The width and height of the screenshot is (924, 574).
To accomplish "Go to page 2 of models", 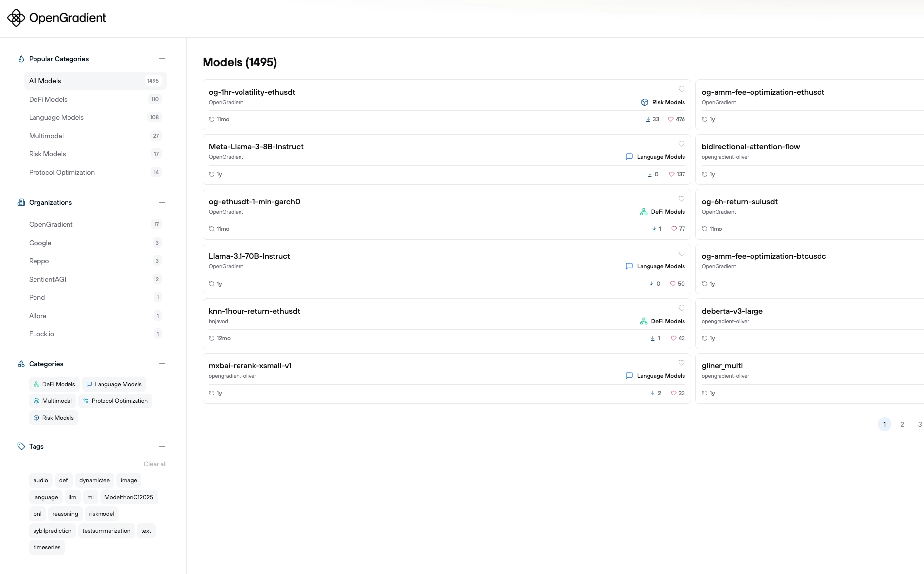I will coord(902,424).
